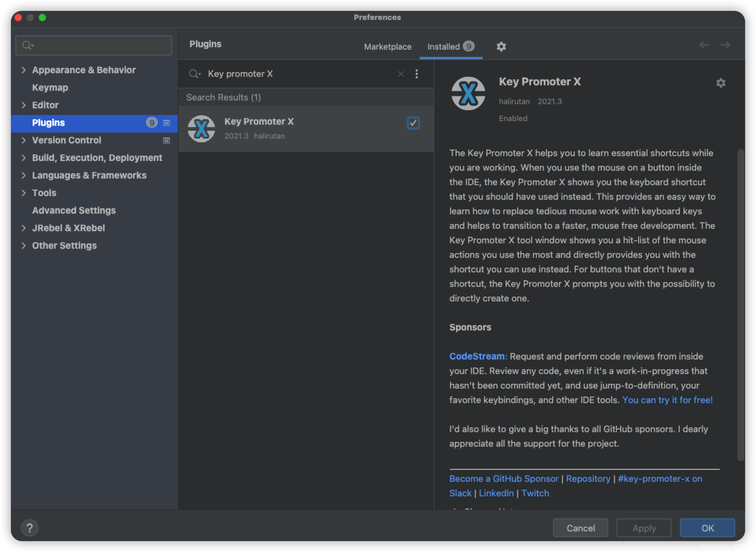This screenshot has height=552, width=756.
Task: Click the 9 badge on Plugins row
Action: click(x=152, y=123)
